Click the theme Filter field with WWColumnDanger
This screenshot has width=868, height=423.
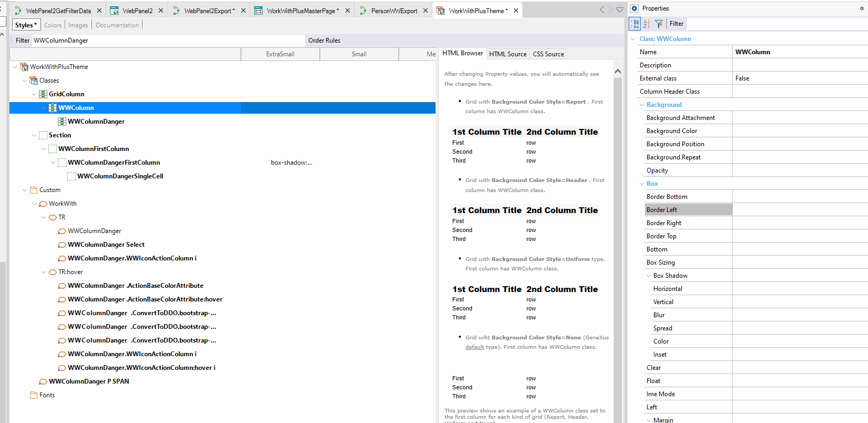(168, 41)
